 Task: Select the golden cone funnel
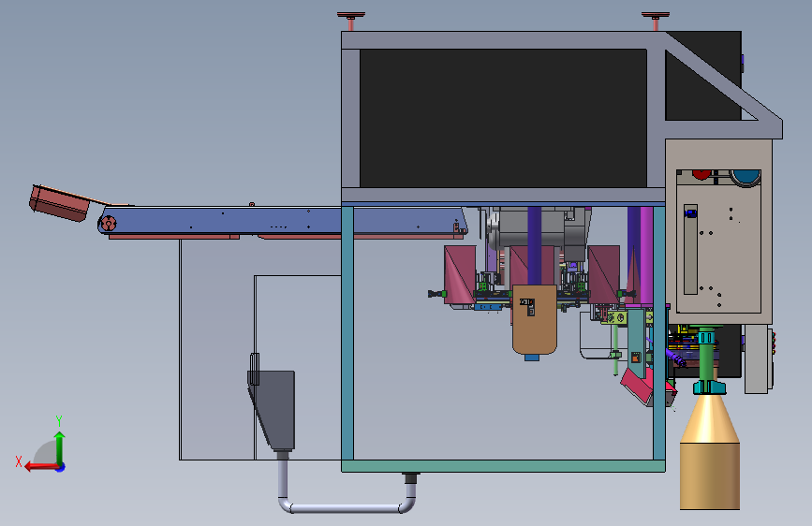click(x=710, y=418)
